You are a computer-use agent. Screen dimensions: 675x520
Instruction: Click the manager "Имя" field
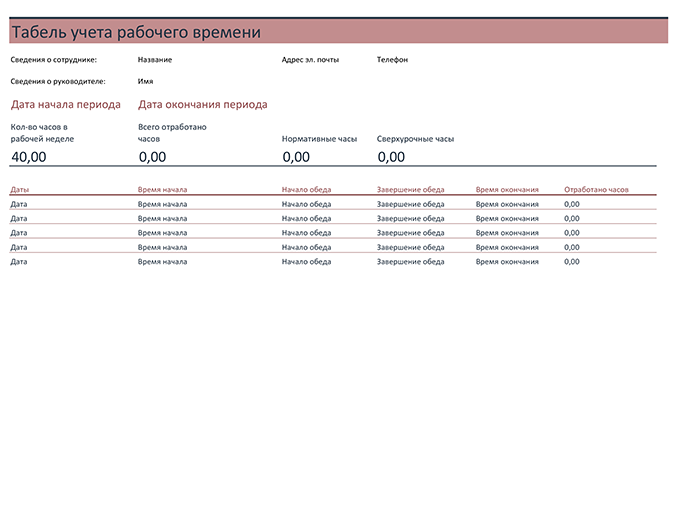[x=146, y=81]
